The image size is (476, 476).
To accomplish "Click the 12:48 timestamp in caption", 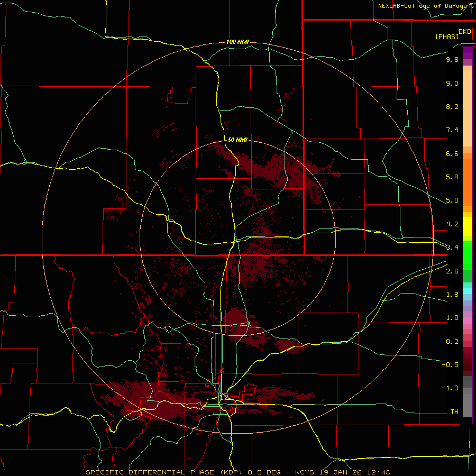I will click(x=378, y=472).
